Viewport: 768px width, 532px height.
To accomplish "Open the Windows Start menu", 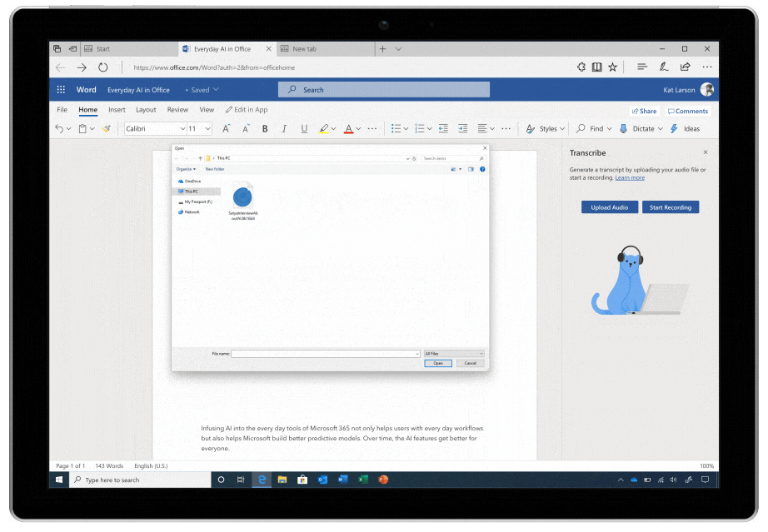I will coord(59,480).
